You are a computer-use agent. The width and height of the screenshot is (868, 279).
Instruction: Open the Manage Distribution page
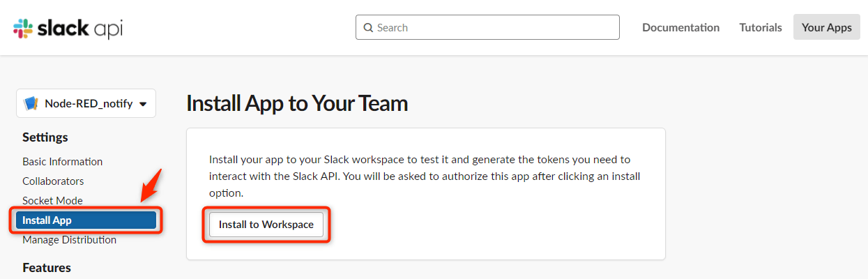point(69,239)
